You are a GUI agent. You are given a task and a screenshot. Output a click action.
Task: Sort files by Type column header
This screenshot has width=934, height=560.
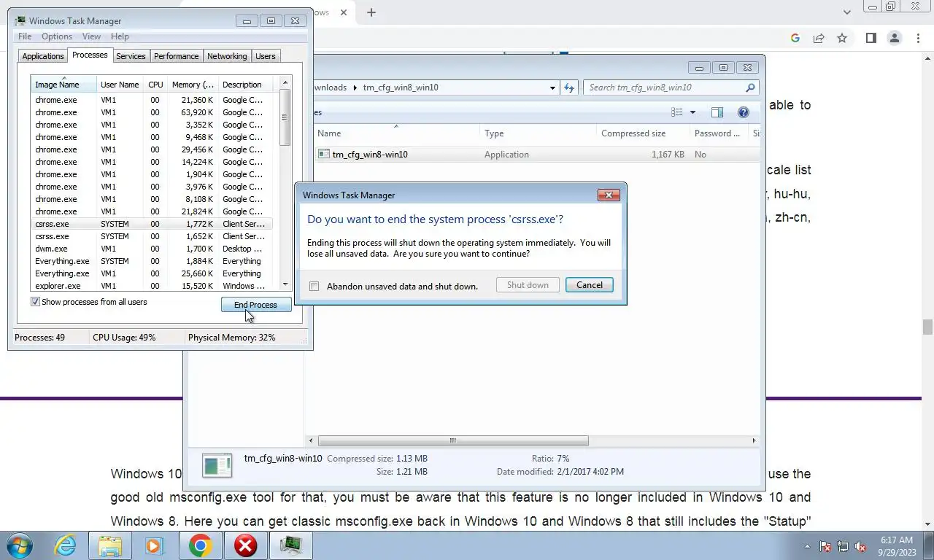[x=538, y=133]
